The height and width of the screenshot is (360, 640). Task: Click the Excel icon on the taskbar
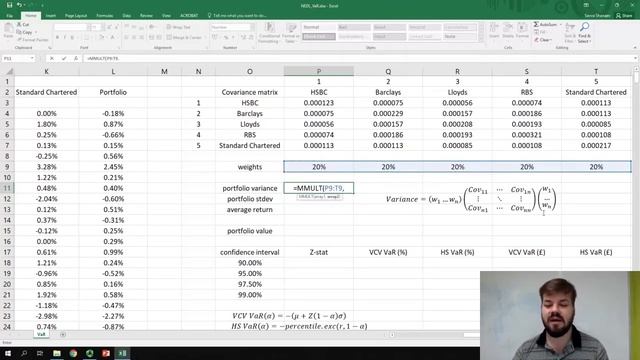122,353
